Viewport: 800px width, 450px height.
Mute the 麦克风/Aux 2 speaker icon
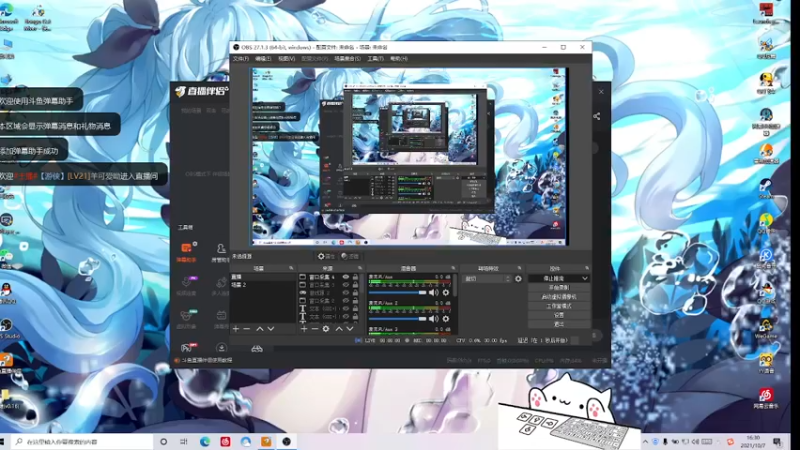pyautogui.click(x=433, y=319)
